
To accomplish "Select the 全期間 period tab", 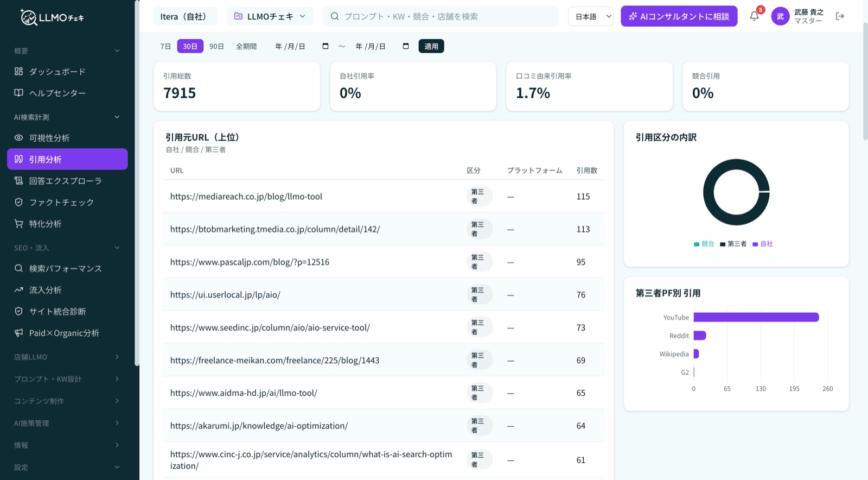I will coord(246,46).
